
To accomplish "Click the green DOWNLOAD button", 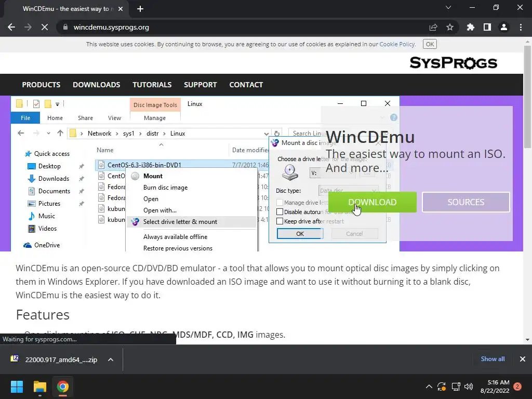I will coord(372,202).
